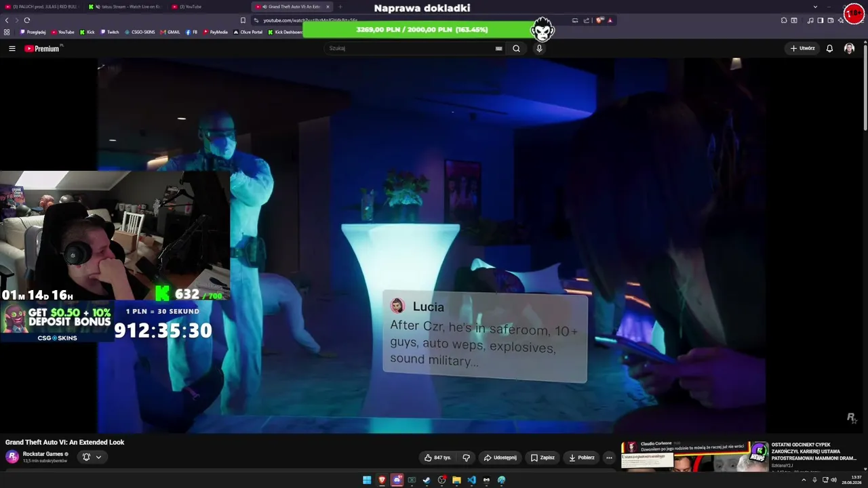Open the Brave Shields lion icon
868x488 pixels.
599,20
